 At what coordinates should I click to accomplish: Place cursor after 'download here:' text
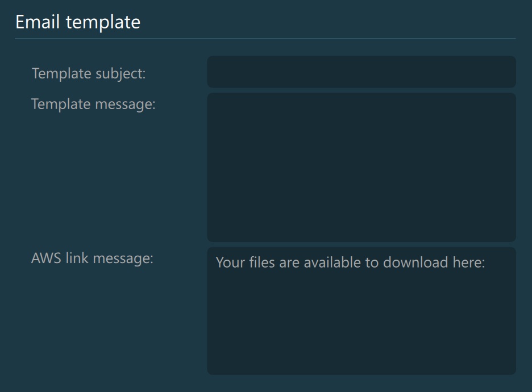pos(485,264)
